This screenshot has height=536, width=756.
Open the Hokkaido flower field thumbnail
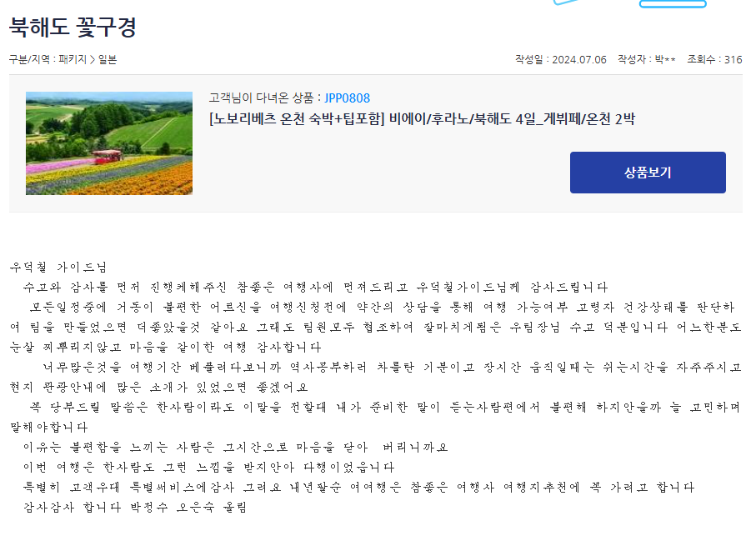pos(109,143)
